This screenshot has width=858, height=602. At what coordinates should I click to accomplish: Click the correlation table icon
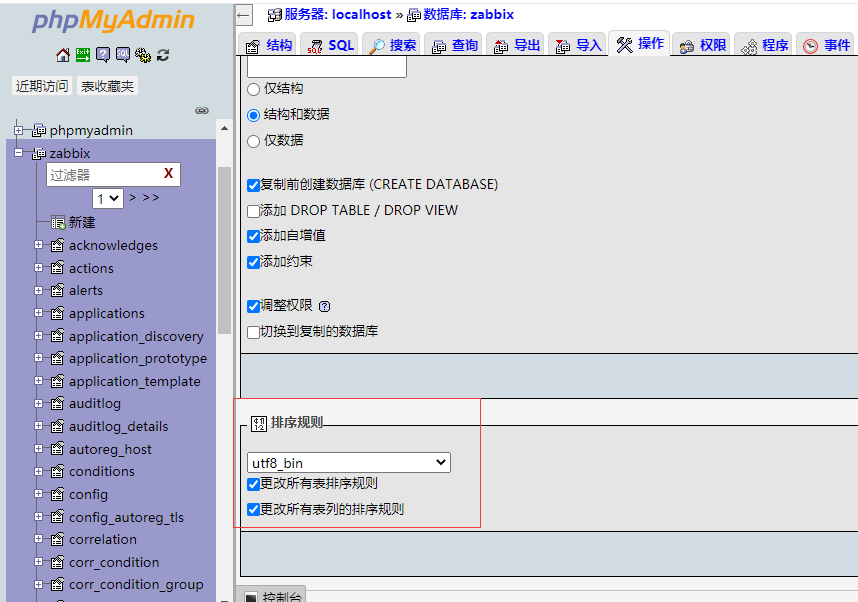point(57,540)
